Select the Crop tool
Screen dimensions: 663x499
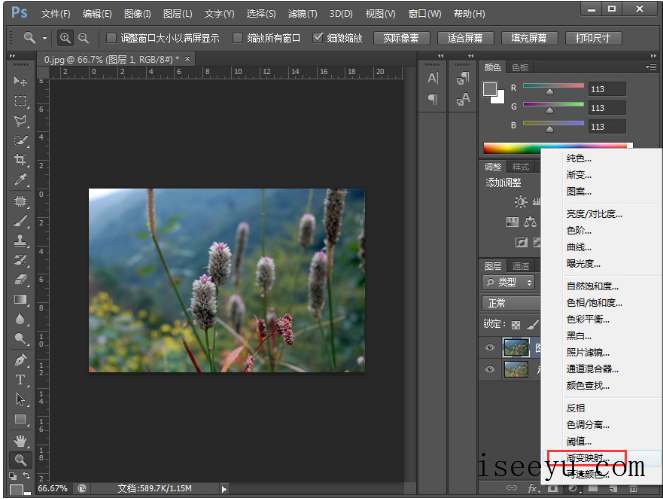[20, 160]
